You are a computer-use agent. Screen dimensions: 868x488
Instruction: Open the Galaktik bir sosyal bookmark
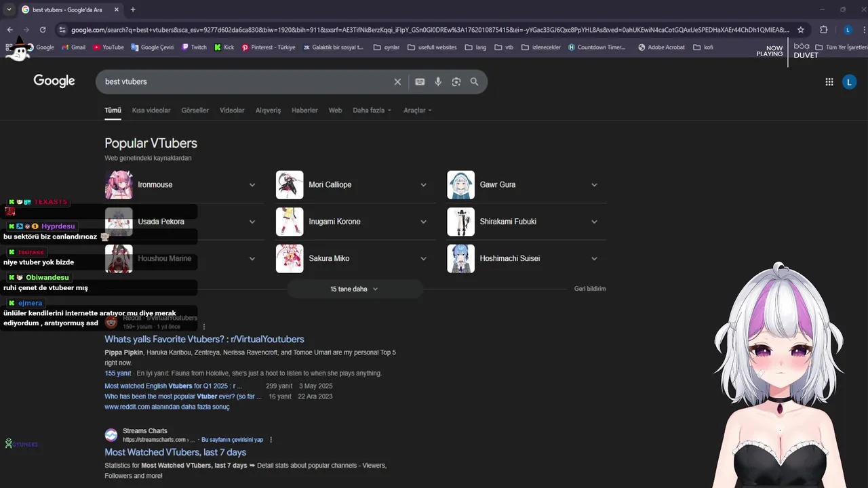tap(333, 47)
